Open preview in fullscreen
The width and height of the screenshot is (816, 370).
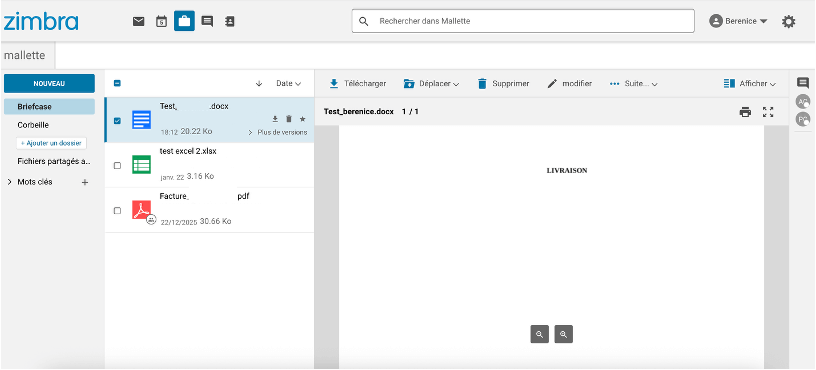(x=768, y=112)
